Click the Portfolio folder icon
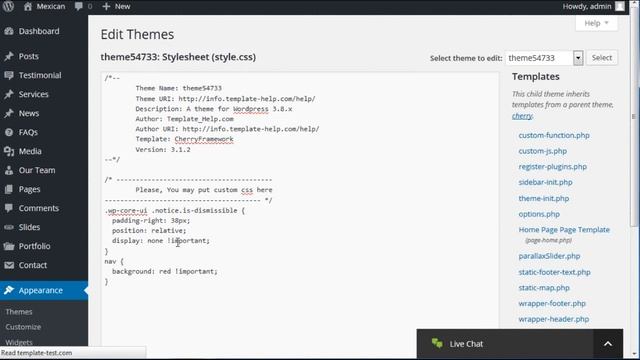This screenshot has width=640, height=360. (x=9, y=246)
